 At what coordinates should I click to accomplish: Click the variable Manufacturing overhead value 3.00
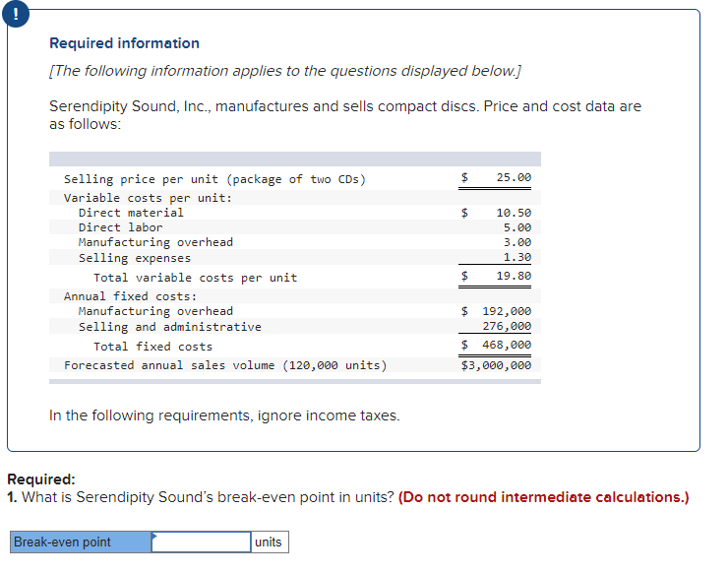point(517,242)
